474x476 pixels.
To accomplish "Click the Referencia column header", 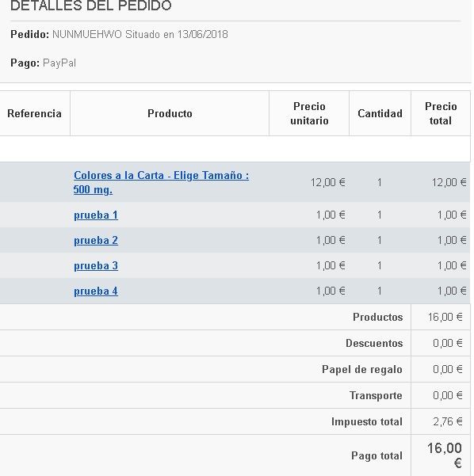I will coord(34,113).
